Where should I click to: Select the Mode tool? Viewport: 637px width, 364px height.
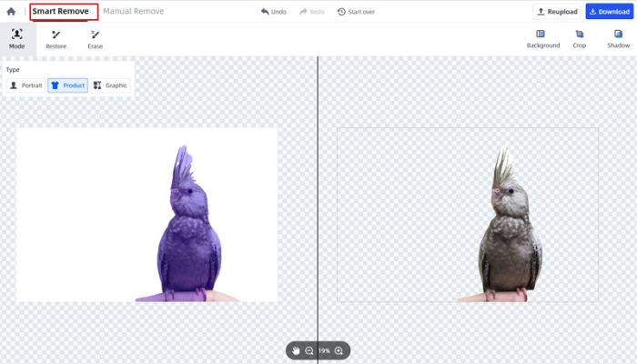coord(17,39)
